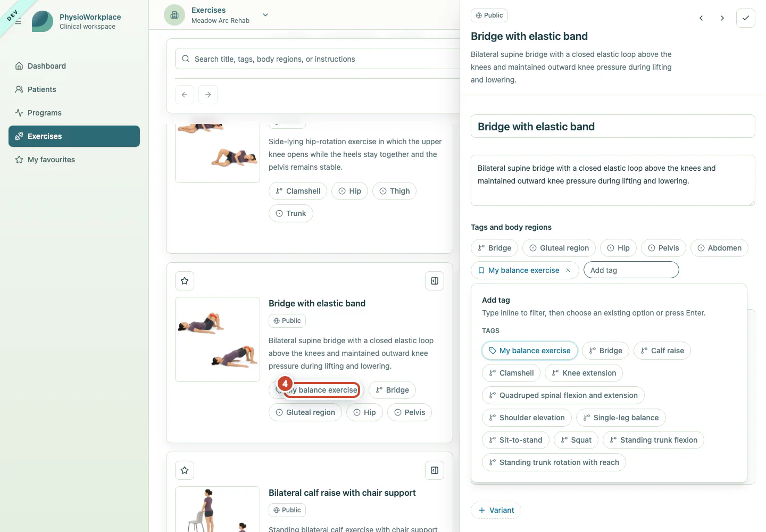Expand the Exercises Meadow Arc Rehab dropdown
The image size is (766, 532).
pyautogui.click(x=265, y=15)
